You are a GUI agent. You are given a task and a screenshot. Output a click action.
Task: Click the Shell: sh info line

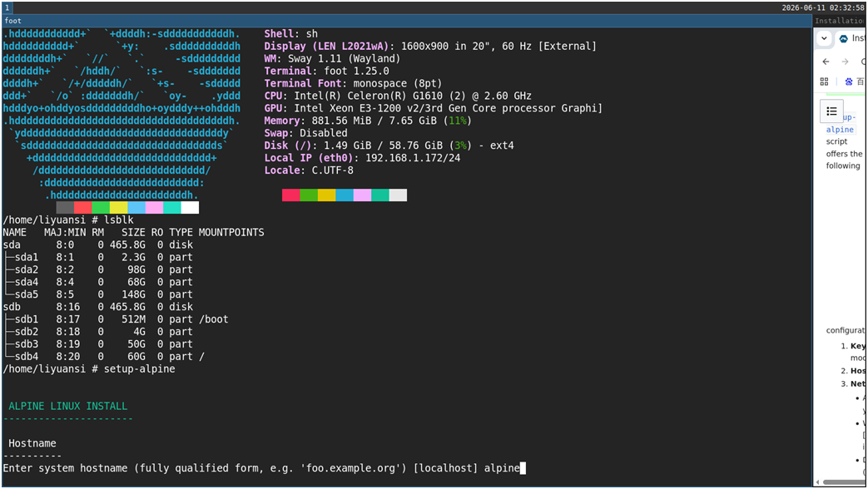point(291,34)
